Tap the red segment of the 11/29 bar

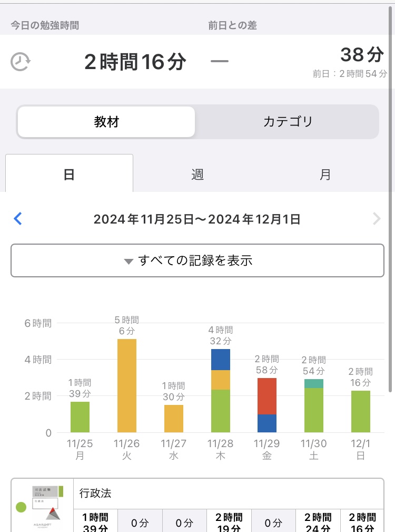pyautogui.click(x=267, y=396)
